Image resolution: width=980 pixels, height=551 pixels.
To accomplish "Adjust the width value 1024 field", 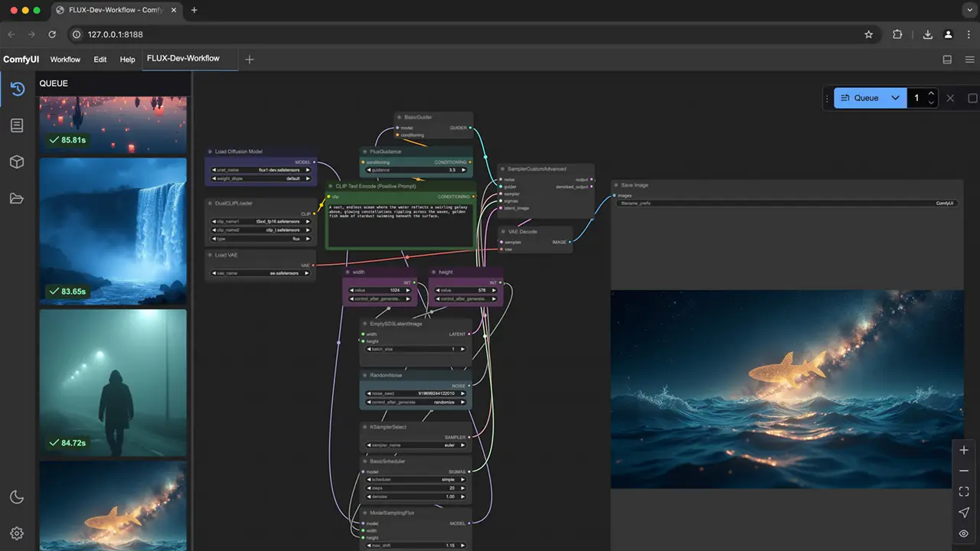I will pos(380,291).
